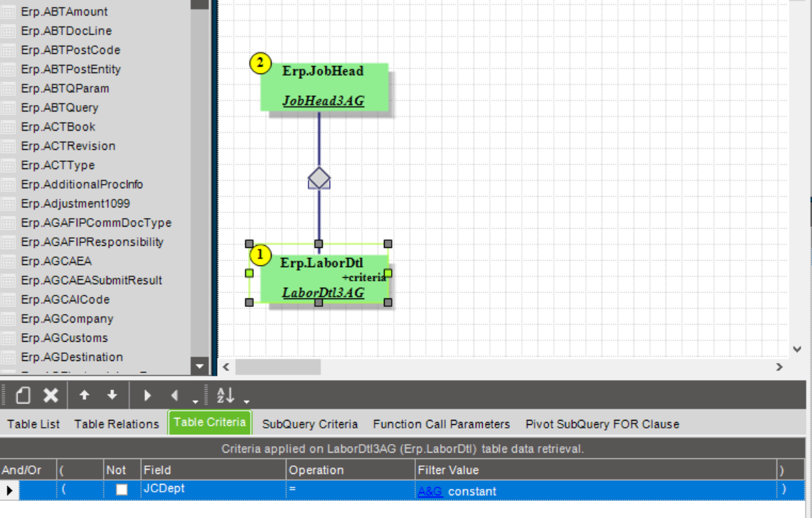Click the A-Z sort icon
812x518 pixels.
[x=225, y=395]
